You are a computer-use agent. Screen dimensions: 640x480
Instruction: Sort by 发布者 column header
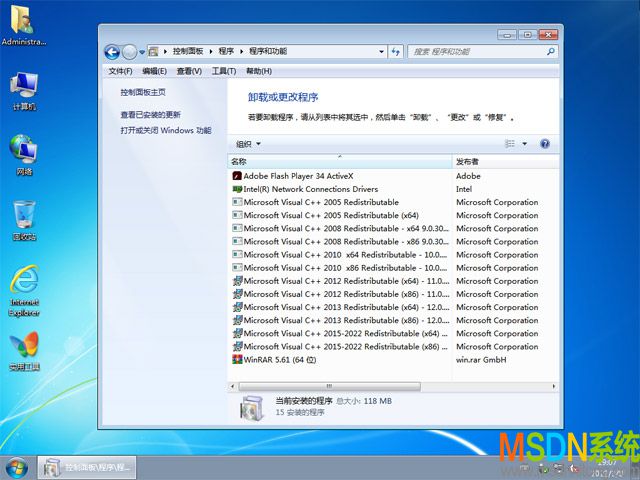pyautogui.click(x=505, y=162)
